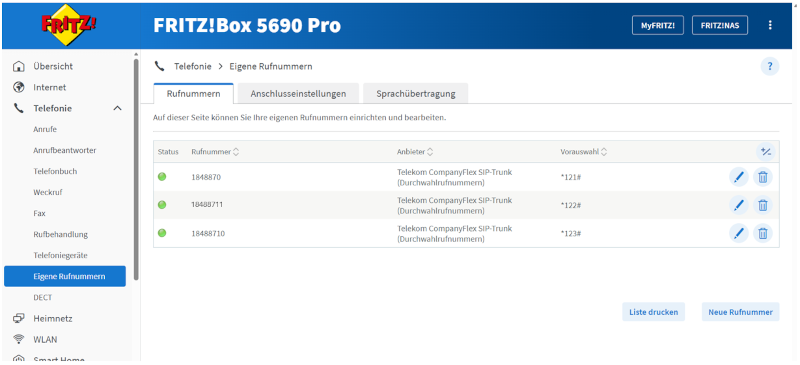Viewport: 800px width, 365px height.
Task: Click the Status column header
Action: (x=168, y=152)
